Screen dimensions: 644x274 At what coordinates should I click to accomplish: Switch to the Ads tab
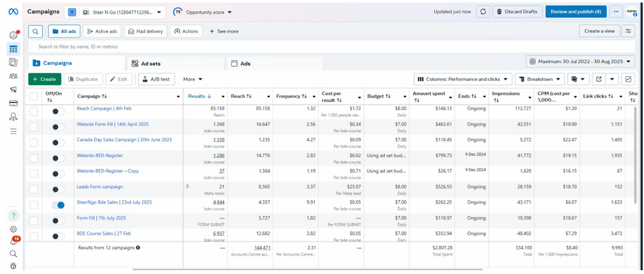point(275,63)
